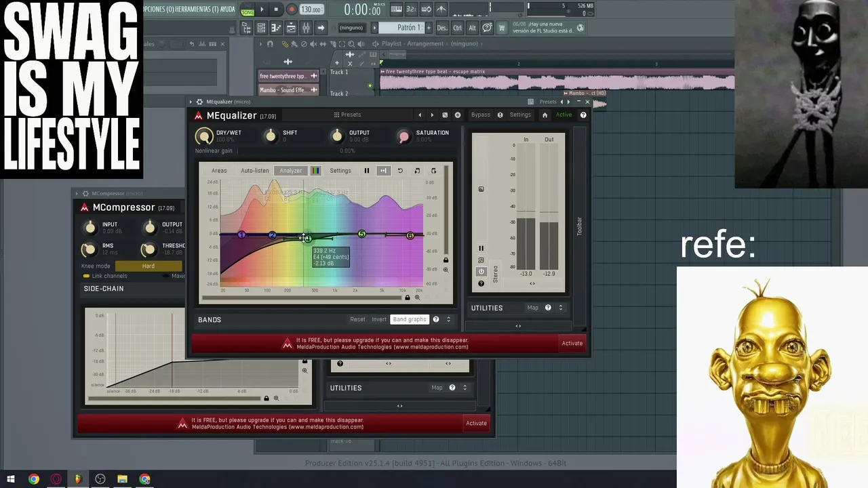Open MEqualizer Presets menu
The image size is (868, 488).
click(347, 115)
